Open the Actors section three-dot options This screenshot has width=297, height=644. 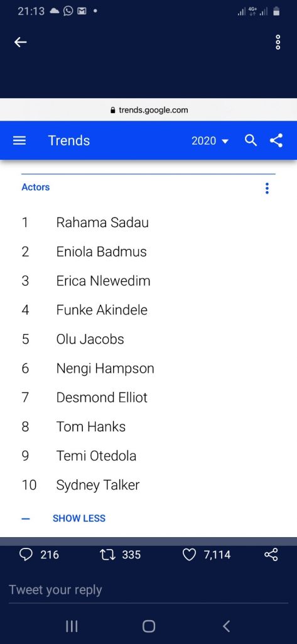(267, 189)
